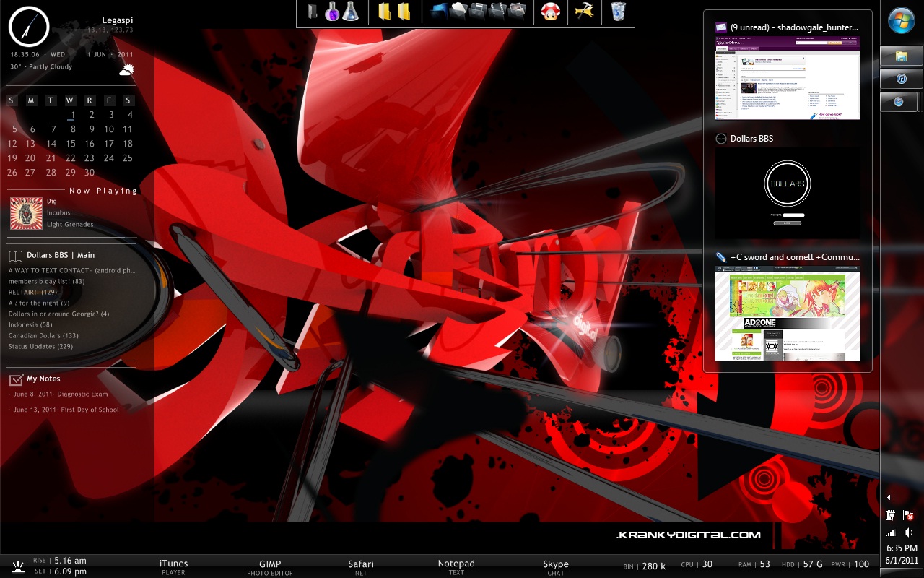The image size is (924, 578).
Task: Open Action Center flag tray icon
Action: (908, 515)
